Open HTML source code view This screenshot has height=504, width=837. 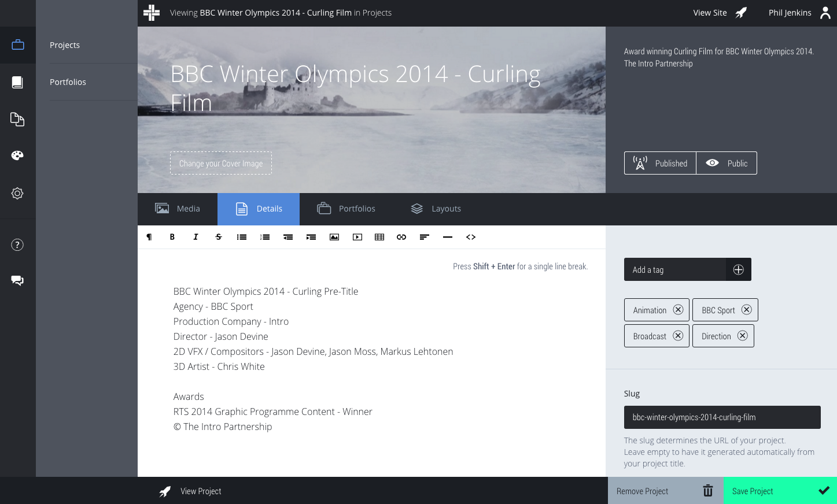tap(471, 237)
